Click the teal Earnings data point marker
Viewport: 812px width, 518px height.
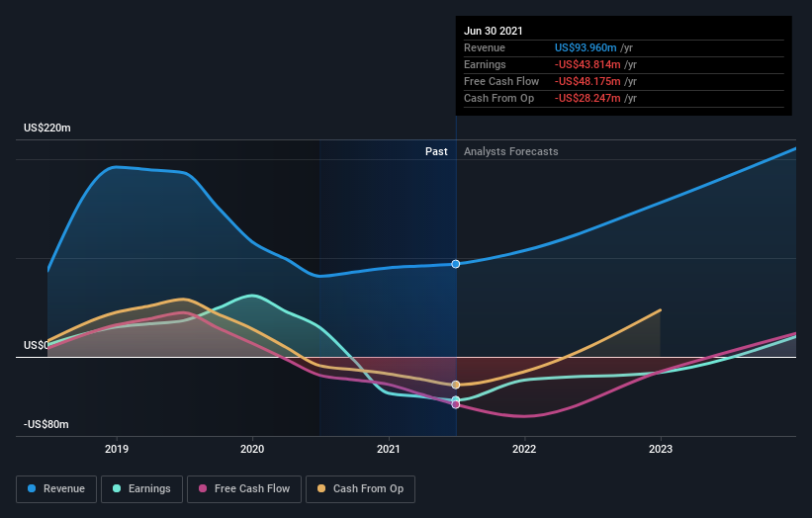[x=456, y=399]
